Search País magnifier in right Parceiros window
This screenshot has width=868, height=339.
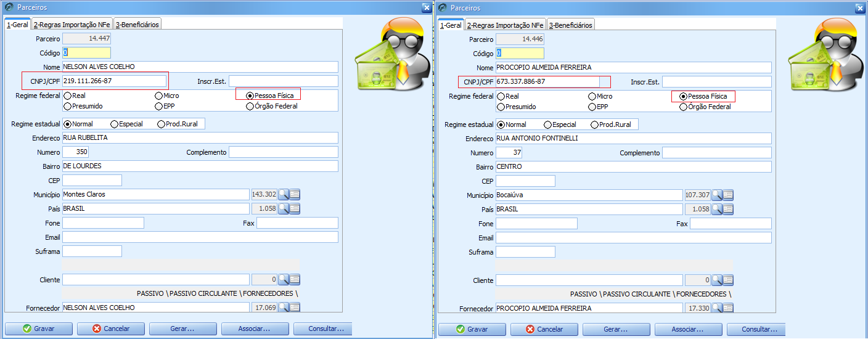point(717,210)
